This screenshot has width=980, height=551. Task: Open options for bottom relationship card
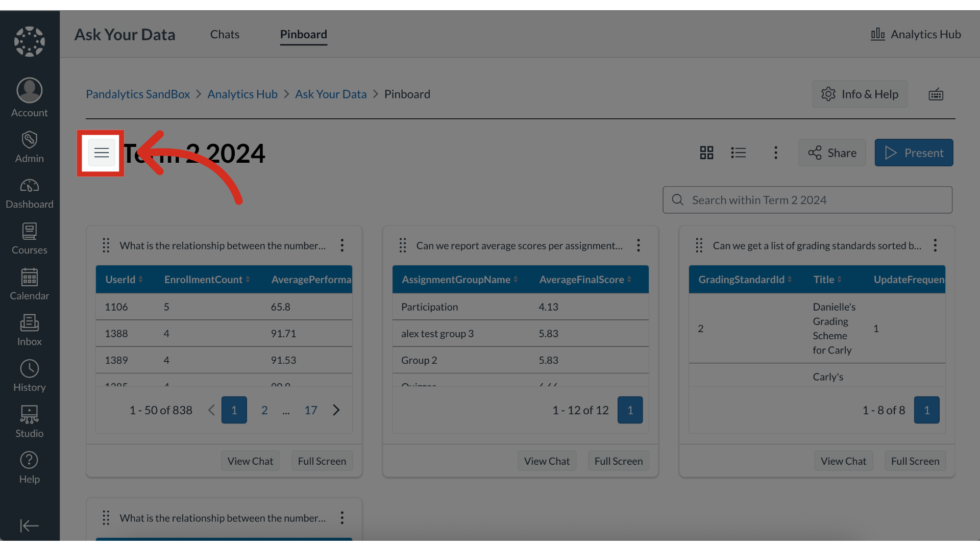(342, 518)
